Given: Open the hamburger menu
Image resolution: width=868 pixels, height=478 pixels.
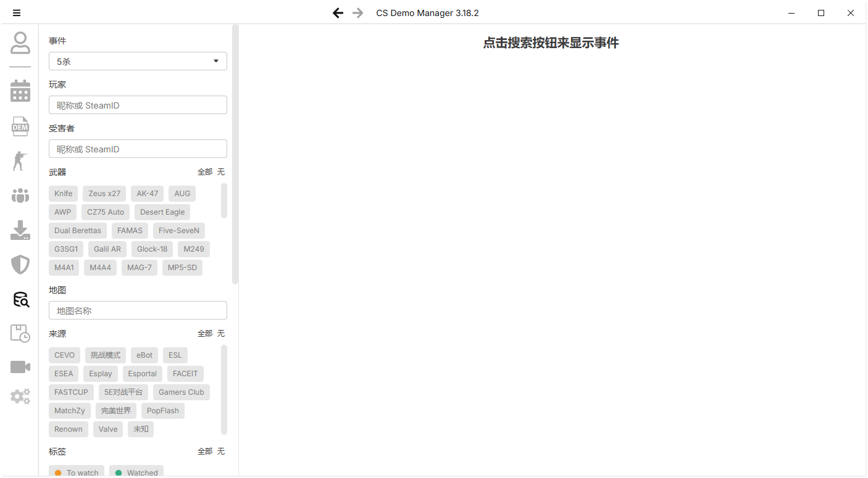Looking at the screenshot, I should pyautogui.click(x=17, y=12).
